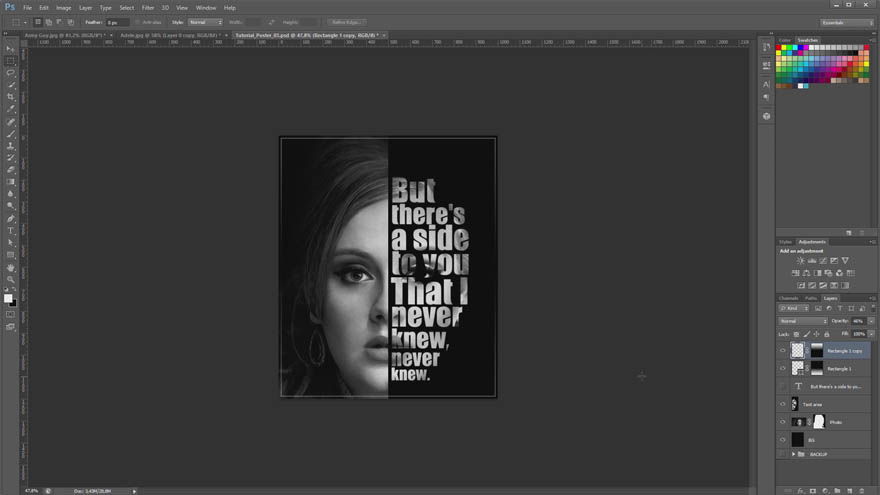Switch to the Adele.jpg document tab
The width and height of the screenshot is (880, 495).
(171, 35)
